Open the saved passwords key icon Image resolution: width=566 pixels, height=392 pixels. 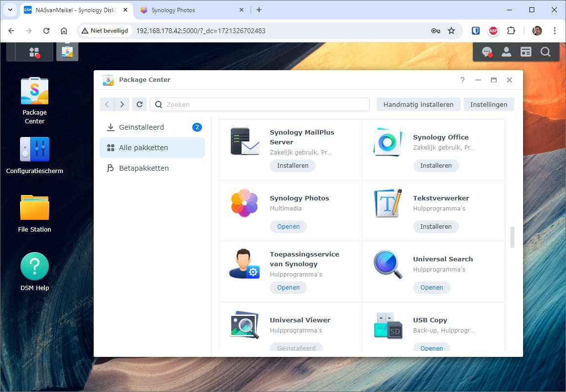pyautogui.click(x=436, y=31)
